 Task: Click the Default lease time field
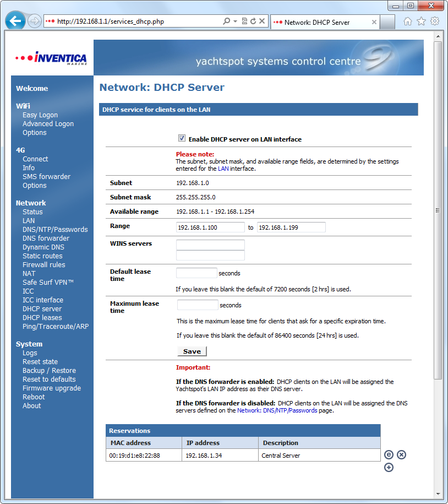point(196,273)
